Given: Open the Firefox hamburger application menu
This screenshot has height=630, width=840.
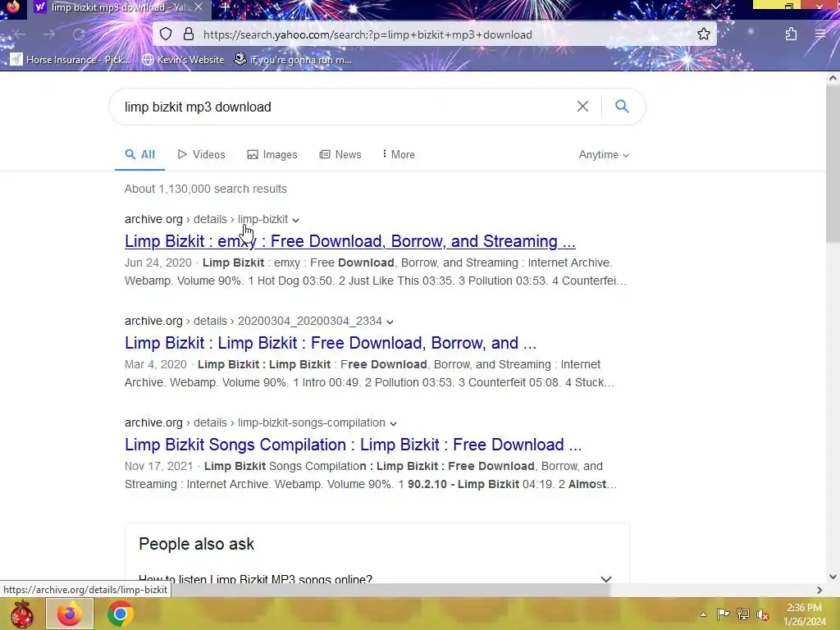Looking at the screenshot, I should [x=820, y=34].
